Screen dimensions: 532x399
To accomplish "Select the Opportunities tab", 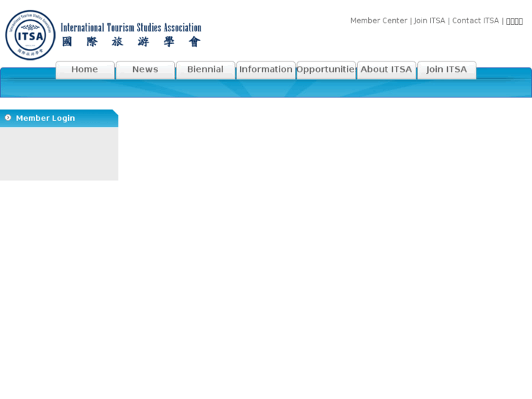I will click(x=326, y=70).
